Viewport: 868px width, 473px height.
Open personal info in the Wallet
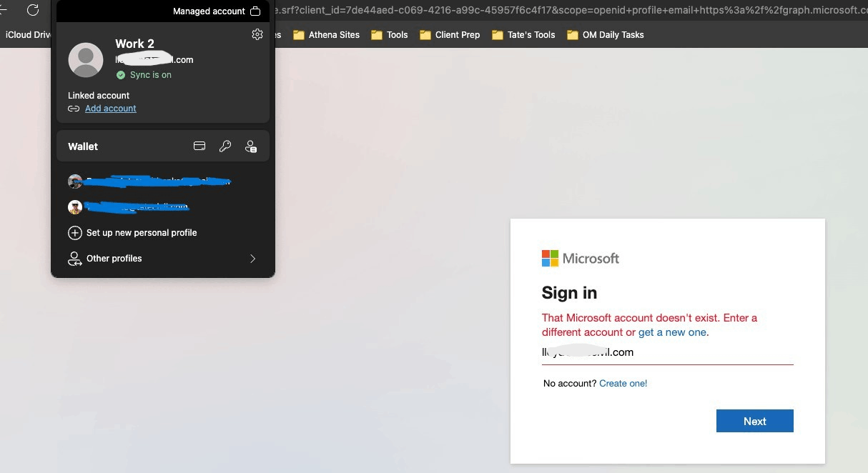[x=251, y=146]
